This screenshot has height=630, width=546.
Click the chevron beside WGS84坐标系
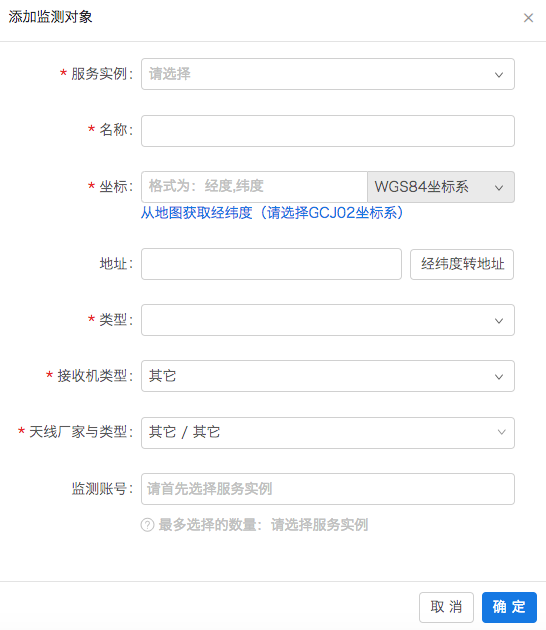[x=499, y=188]
